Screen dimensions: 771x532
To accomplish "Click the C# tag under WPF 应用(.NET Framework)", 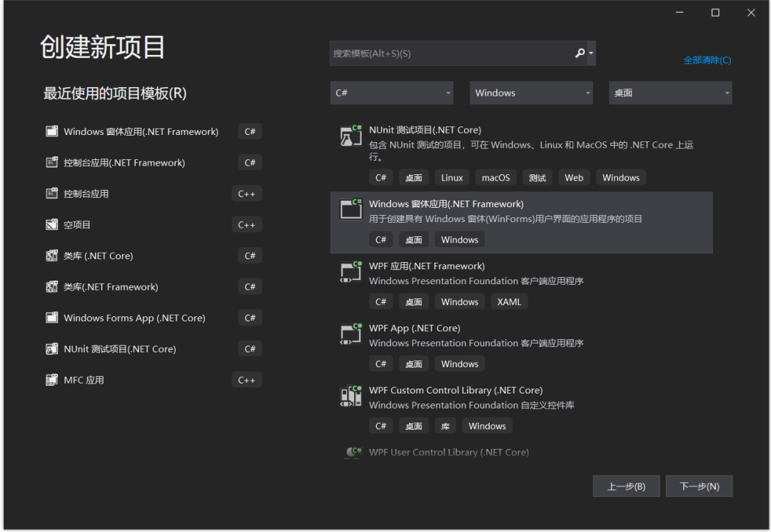I will (381, 302).
